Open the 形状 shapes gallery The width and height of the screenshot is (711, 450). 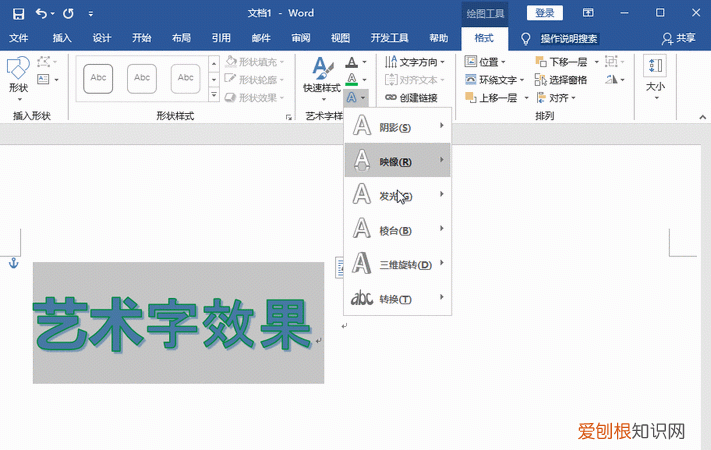pos(18,79)
